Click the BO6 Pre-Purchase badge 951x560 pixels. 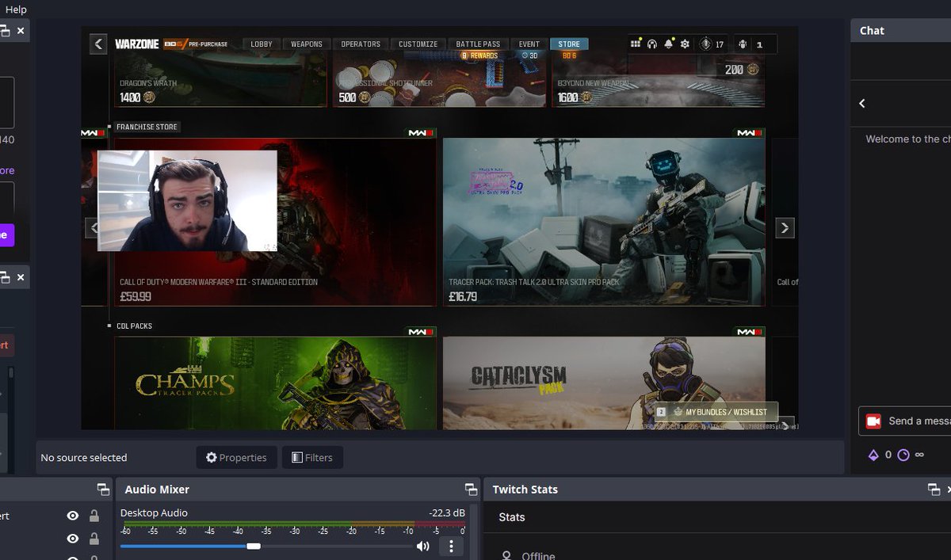tap(195, 44)
